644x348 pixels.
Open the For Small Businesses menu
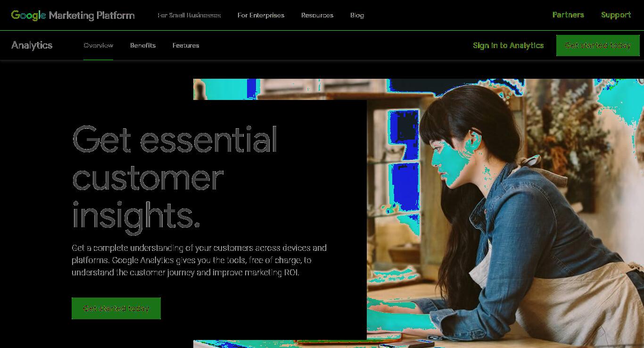(x=189, y=15)
